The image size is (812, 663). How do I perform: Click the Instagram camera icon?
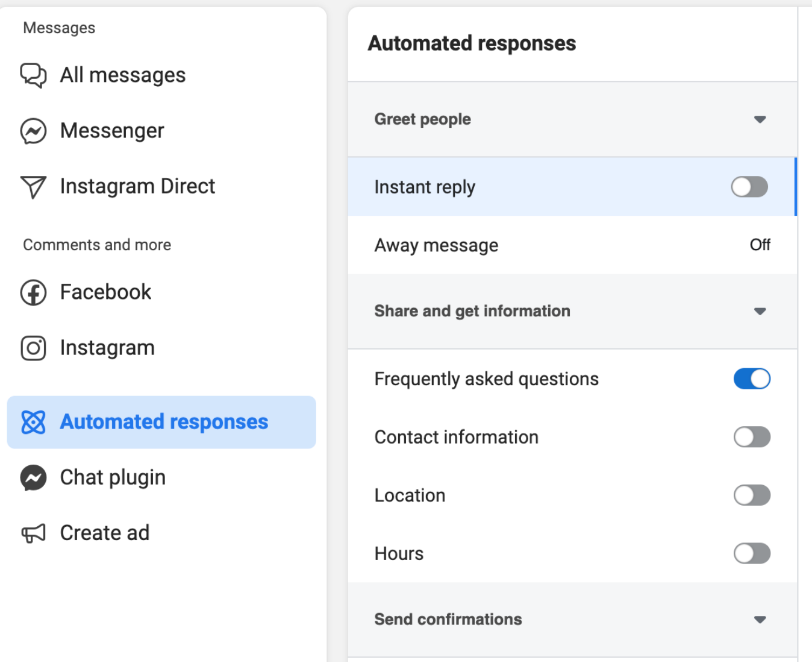coord(33,348)
